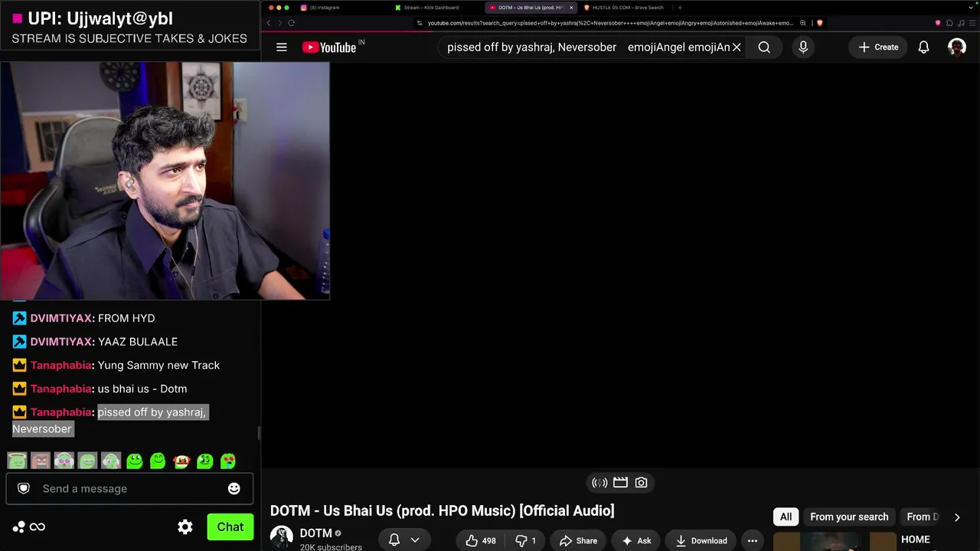Open the Ask AI button
Image resolution: width=980 pixels, height=551 pixels.
tap(636, 540)
